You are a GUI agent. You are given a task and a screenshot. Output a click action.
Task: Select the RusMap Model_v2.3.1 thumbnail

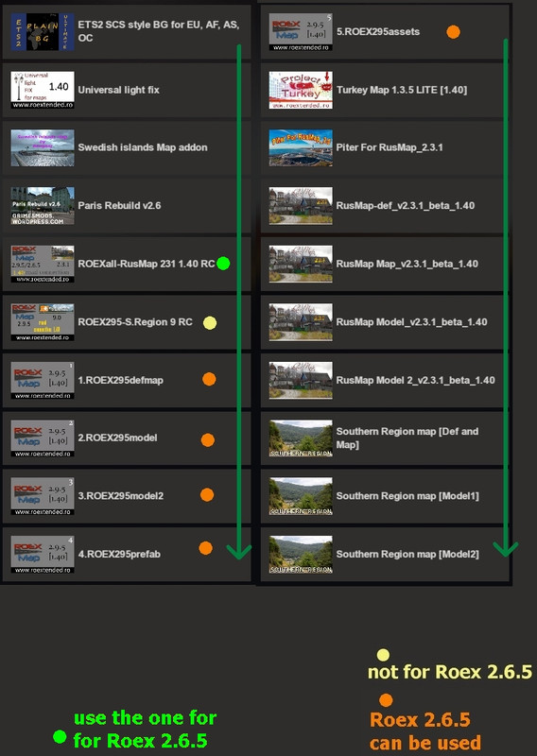point(301,322)
